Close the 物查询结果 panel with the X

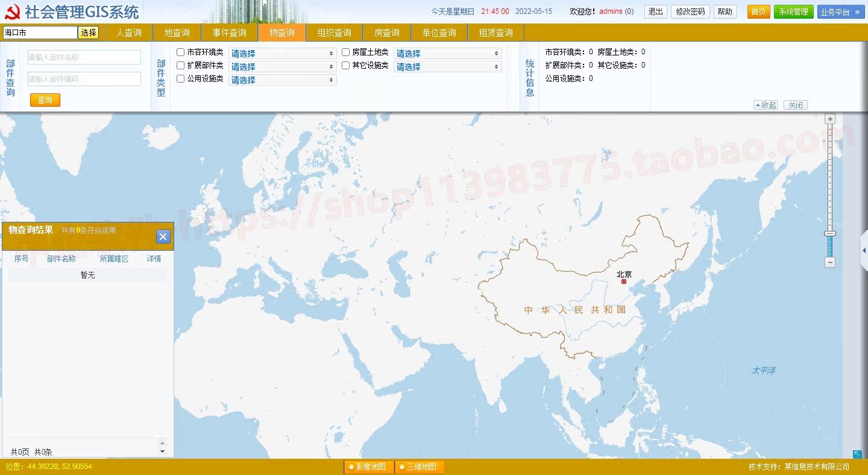pyautogui.click(x=163, y=237)
